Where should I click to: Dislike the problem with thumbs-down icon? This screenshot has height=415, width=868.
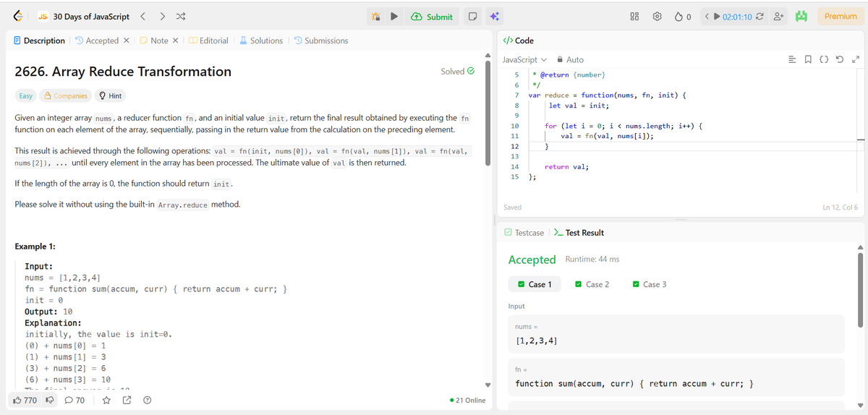point(51,400)
